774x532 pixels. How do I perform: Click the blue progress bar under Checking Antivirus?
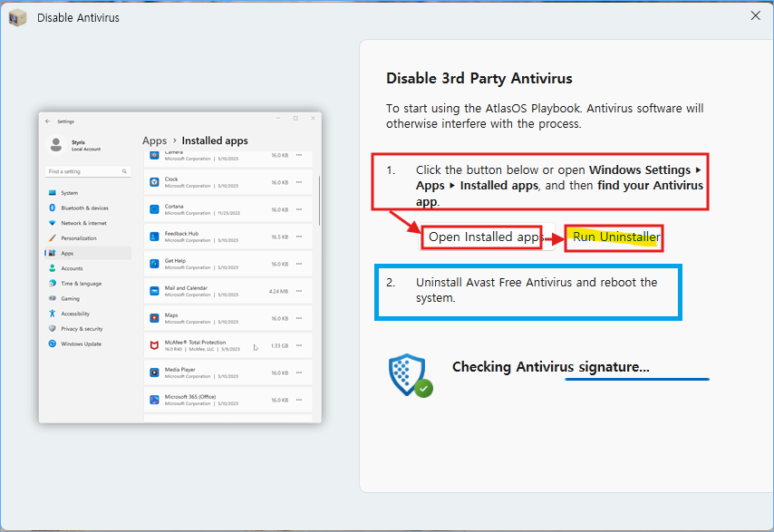click(637, 379)
